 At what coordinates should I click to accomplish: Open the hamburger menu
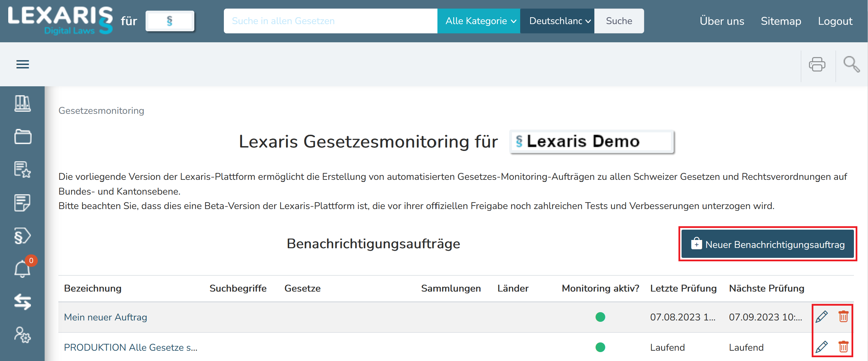click(23, 64)
